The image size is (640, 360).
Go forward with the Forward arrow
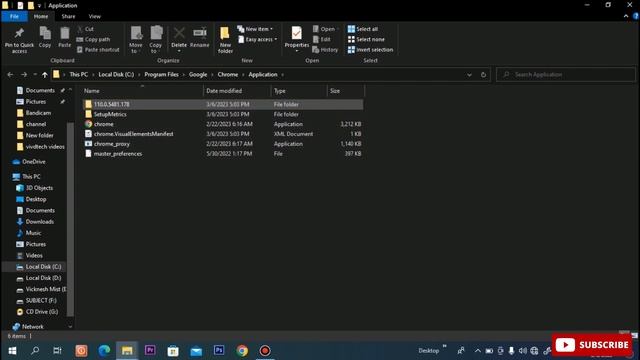point(24,75)
